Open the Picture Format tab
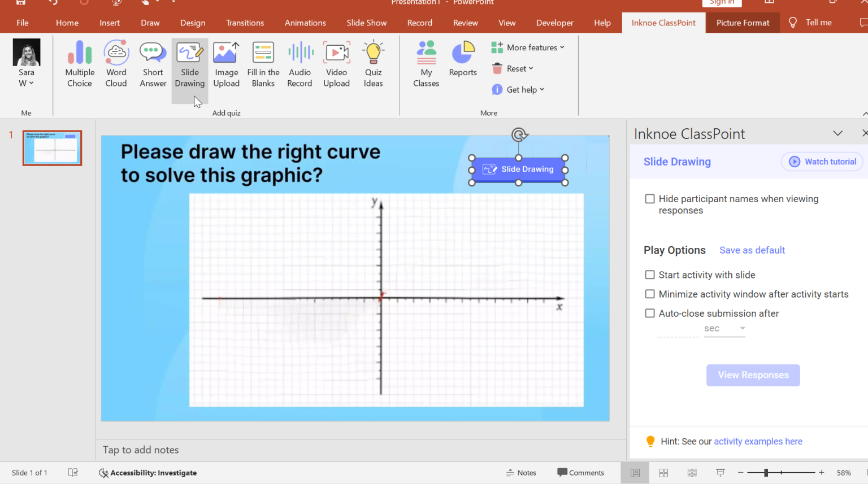868x484 pixels. (x=743, y=23)
